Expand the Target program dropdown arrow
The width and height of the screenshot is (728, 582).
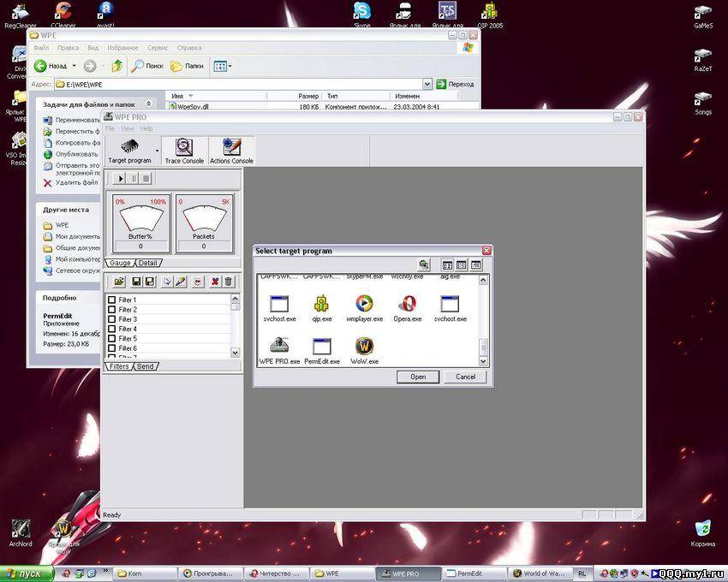(x=156, y=151)
